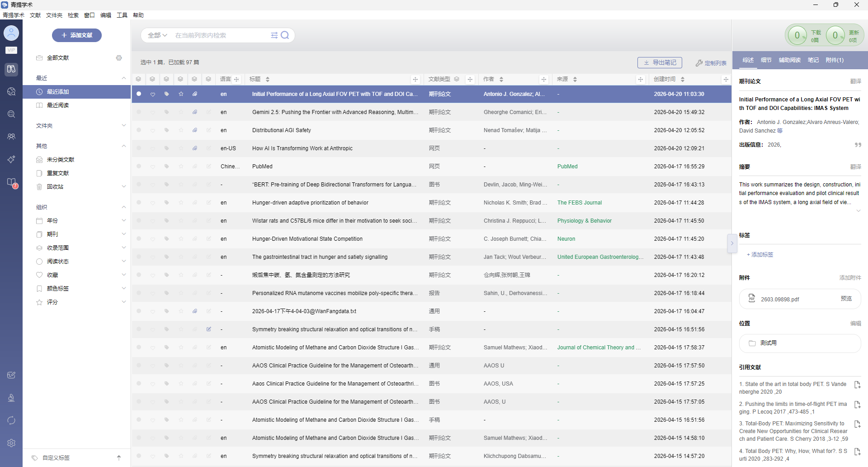Click the download progress circle indicator
Viewport: 868px width, 467px height.
click(797, 35)
